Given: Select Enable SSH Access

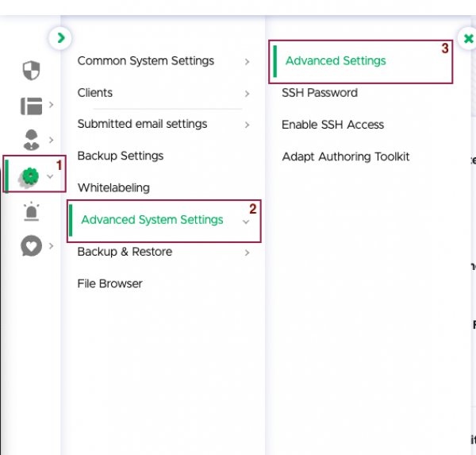Looking at the screenshot, I should (332, 125).
